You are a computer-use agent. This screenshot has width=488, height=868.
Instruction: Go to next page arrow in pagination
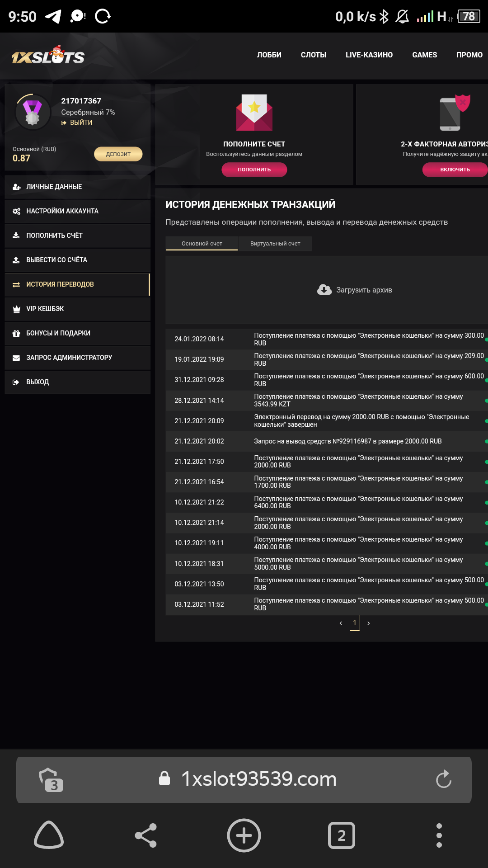tap(369, 623)
